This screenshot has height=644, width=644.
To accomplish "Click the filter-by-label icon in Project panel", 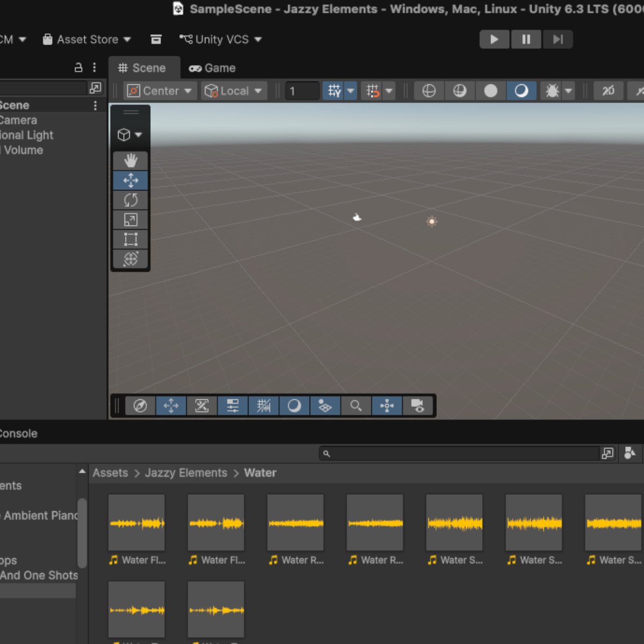I will [x=630, y=453].
